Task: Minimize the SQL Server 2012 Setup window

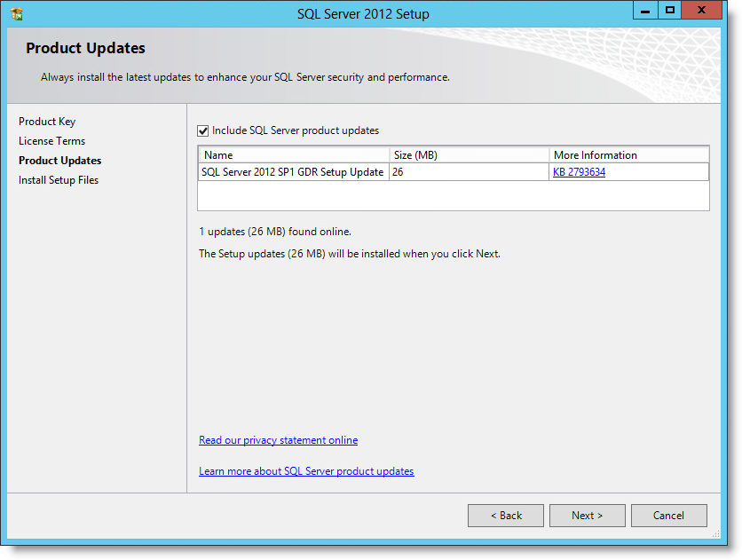Action: 645,10
